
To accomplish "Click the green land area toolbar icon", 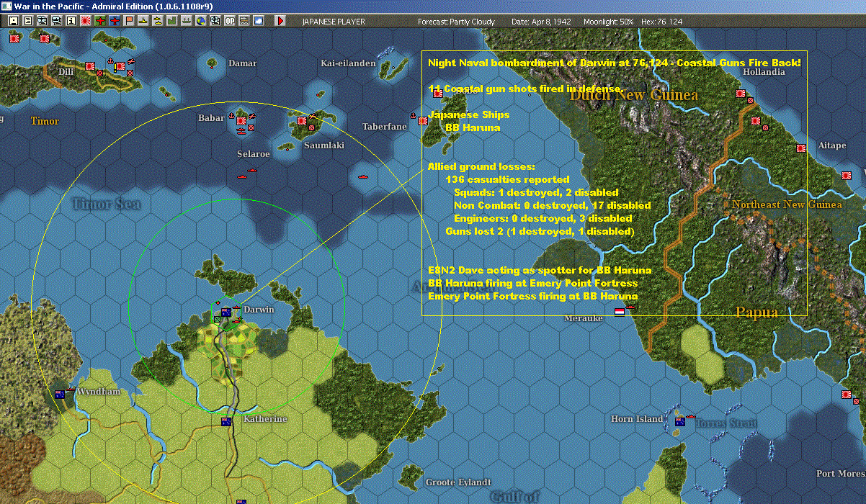I will click(x=173, y=21).
